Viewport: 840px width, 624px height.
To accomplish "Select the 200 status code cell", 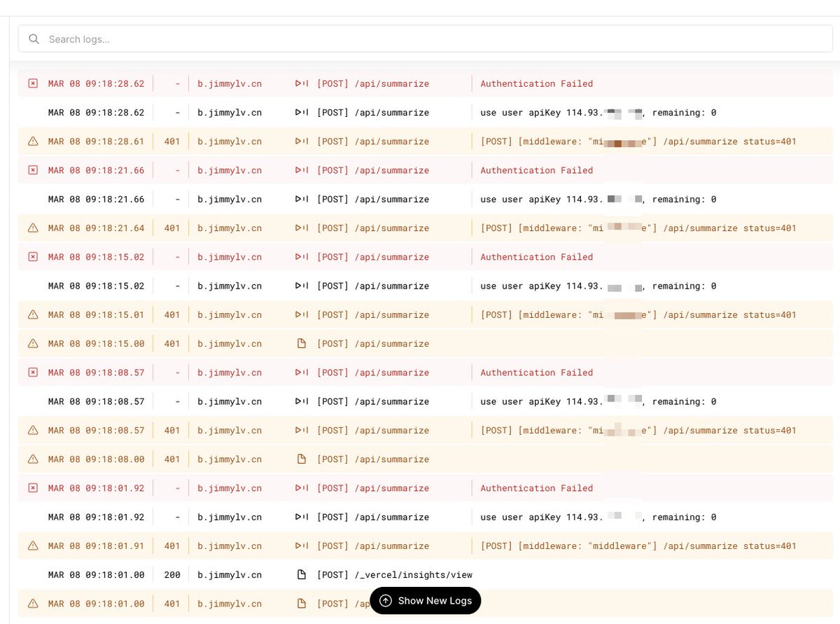I will (172, 575).
